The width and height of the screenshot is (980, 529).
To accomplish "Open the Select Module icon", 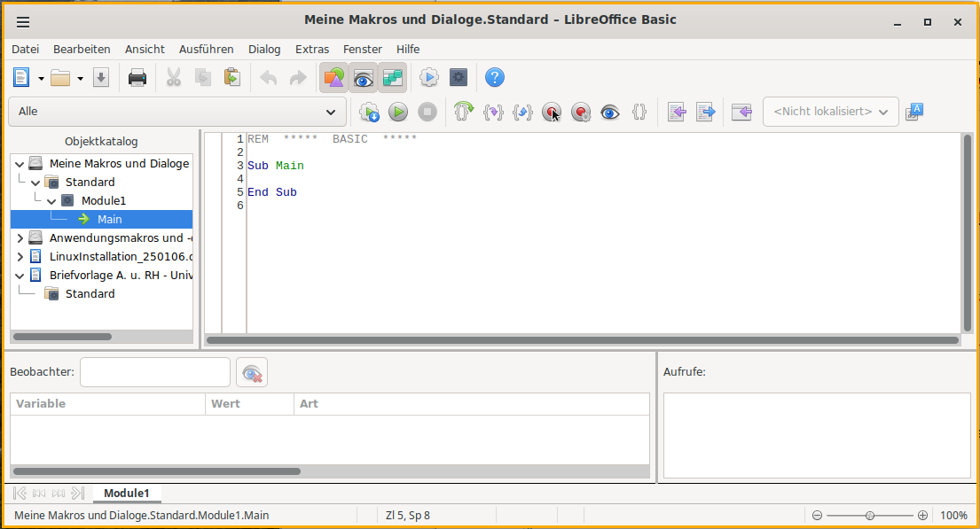I will pyautogui.click(x=459, y=77).
